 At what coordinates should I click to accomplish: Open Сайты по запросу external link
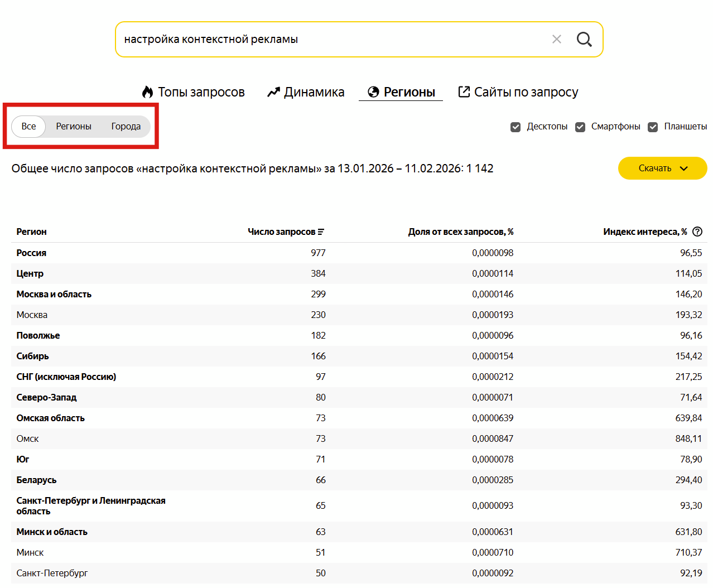[x=518, y=92]
